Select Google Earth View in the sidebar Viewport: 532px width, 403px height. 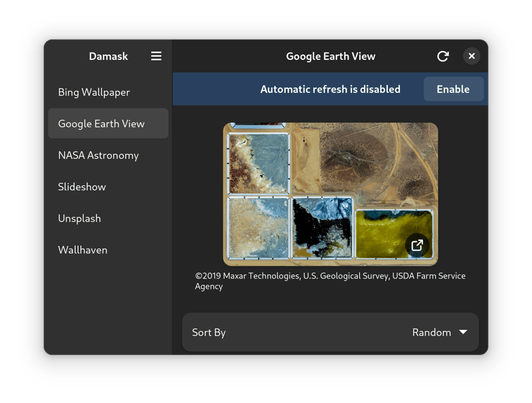[x=101, y=124]
